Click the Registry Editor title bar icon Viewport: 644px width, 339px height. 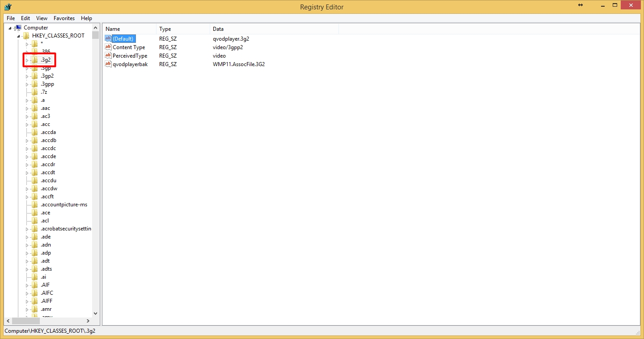coord(8,7)
